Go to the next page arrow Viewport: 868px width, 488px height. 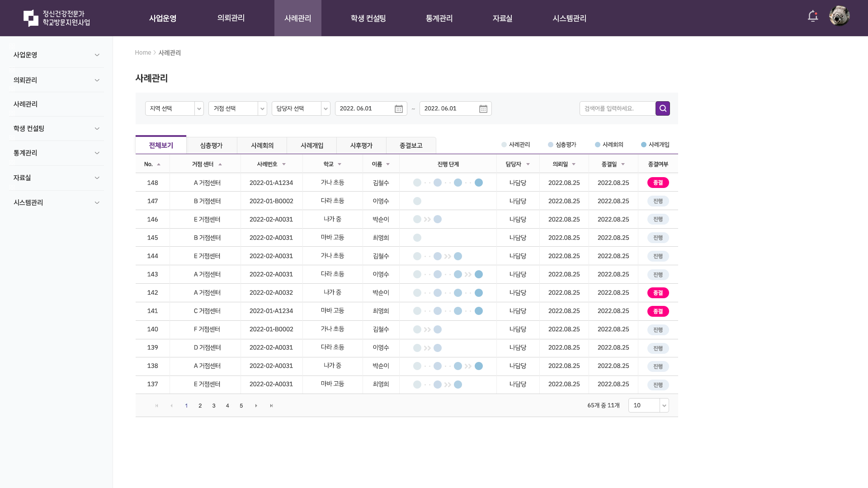coord(256,406)
